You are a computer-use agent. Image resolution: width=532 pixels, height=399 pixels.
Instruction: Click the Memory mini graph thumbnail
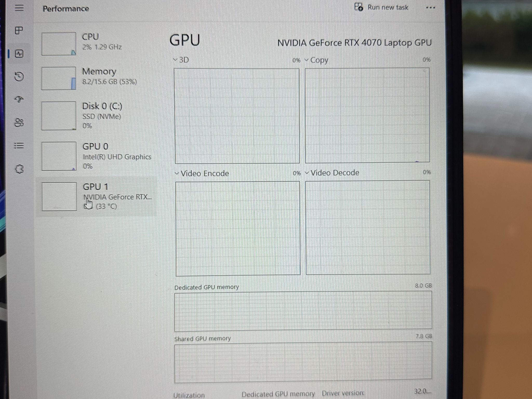point(59,78)
